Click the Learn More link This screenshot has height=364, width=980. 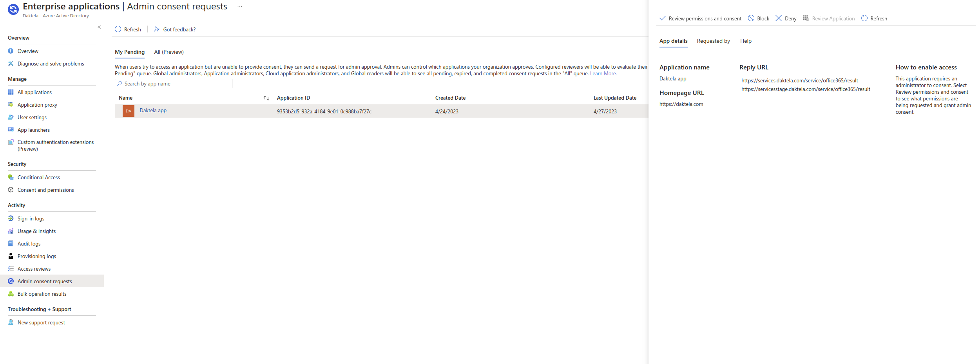coord(603,74)
